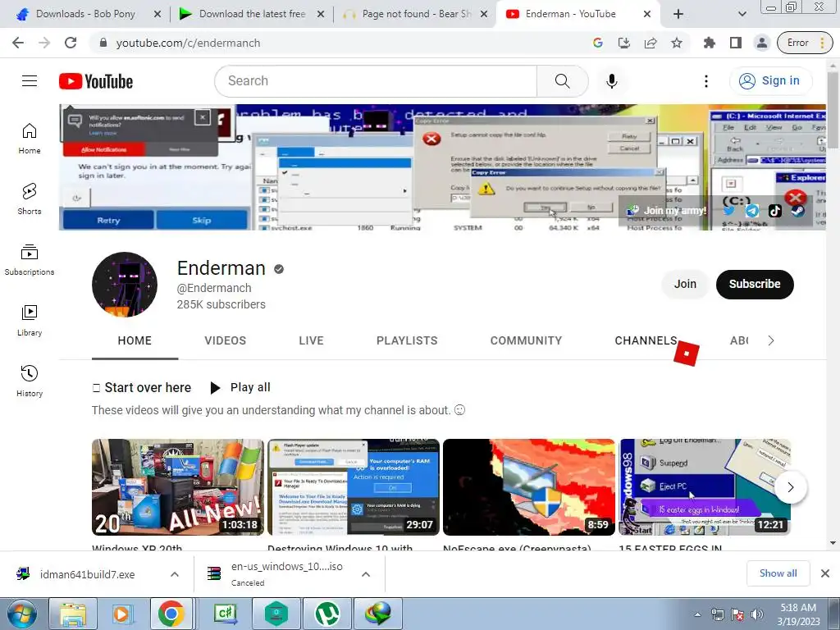Open Windows XP 20th video thumbnail
The height and width of the screenshot is (630, 840).
pyautogui.click(x=178, y=487)
